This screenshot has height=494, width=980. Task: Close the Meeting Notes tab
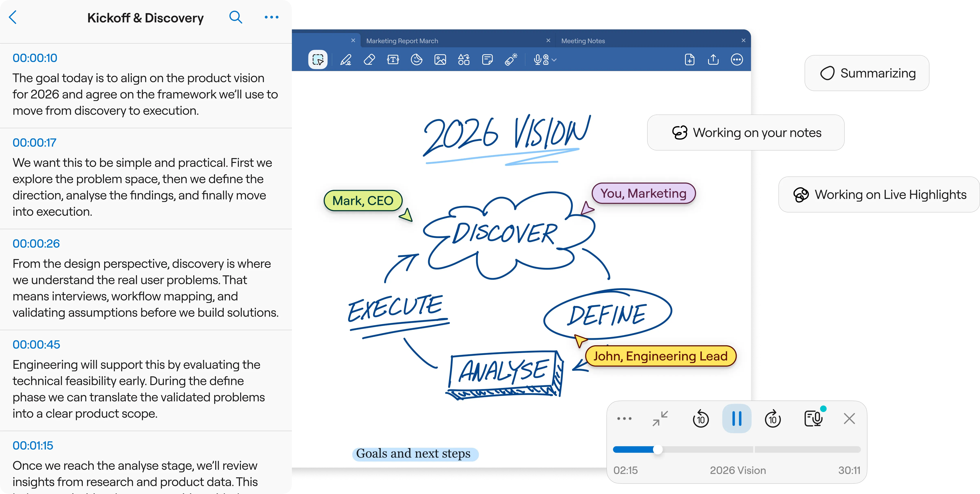(743, 40)
